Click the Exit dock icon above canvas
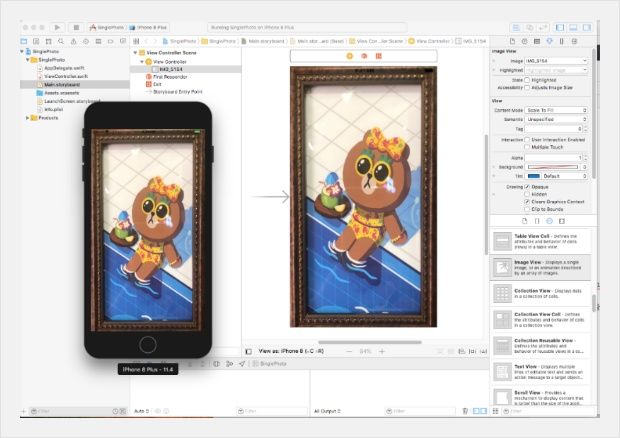The width and height of the screenshot is (620, 438). 379,56
